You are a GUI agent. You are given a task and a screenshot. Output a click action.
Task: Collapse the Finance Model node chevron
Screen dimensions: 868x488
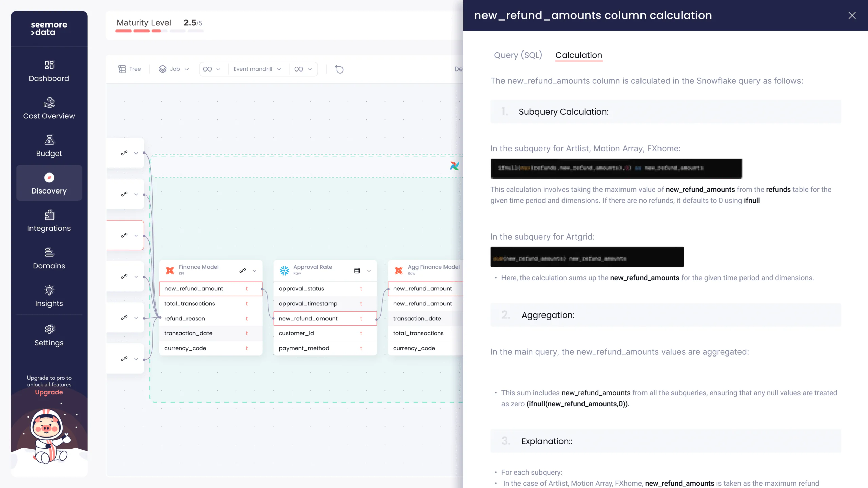pos(254,270)
